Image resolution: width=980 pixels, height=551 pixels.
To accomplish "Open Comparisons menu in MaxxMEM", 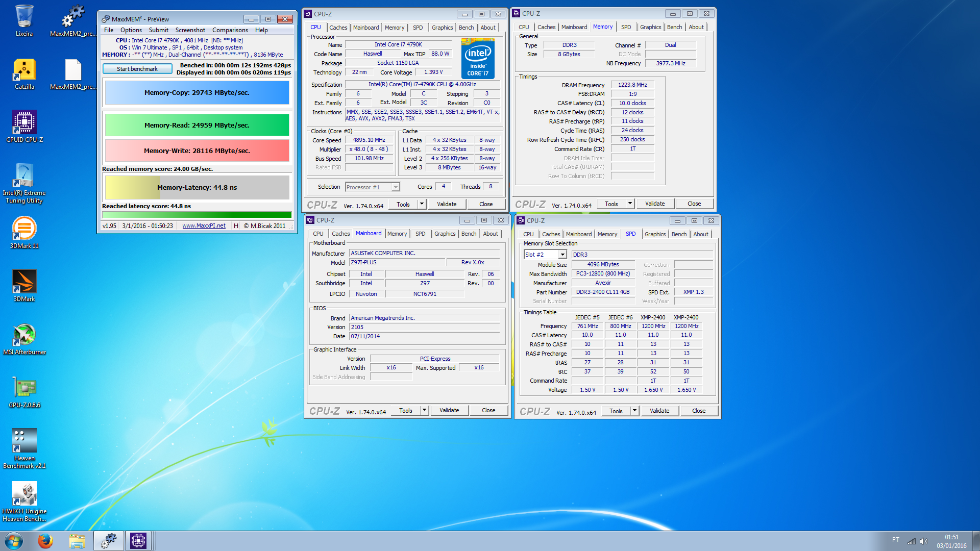I will coord(230,30).
